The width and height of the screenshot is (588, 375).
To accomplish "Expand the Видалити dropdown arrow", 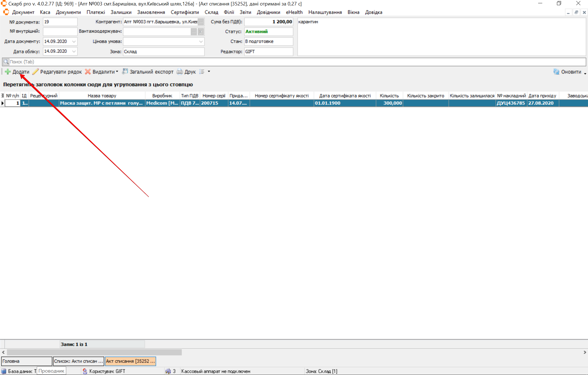I will tap(117, 72).
